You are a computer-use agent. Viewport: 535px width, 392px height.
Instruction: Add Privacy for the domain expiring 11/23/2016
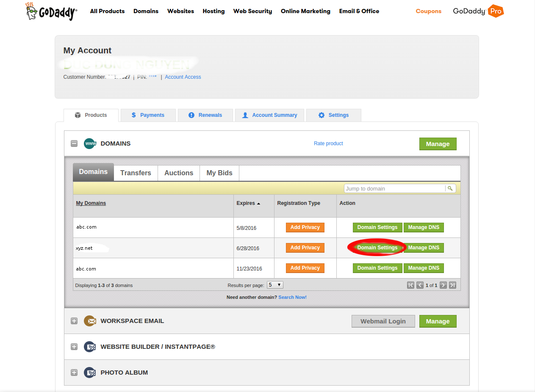tap(305, 268)
